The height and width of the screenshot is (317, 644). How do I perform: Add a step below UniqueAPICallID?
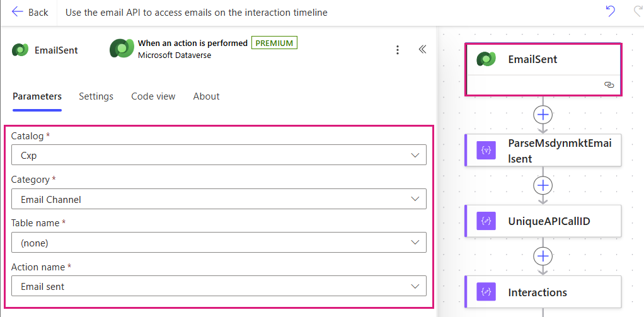click(x=543, y=256)
